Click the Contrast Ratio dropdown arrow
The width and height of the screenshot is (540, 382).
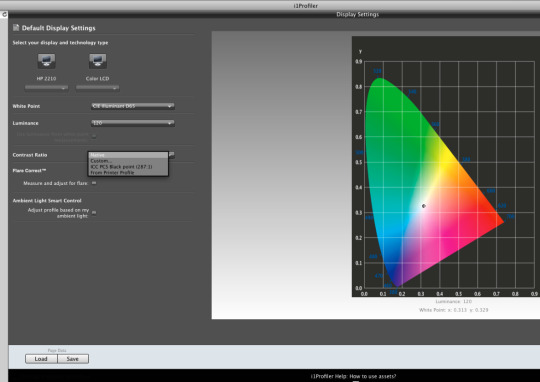click(x=172, y=155)
